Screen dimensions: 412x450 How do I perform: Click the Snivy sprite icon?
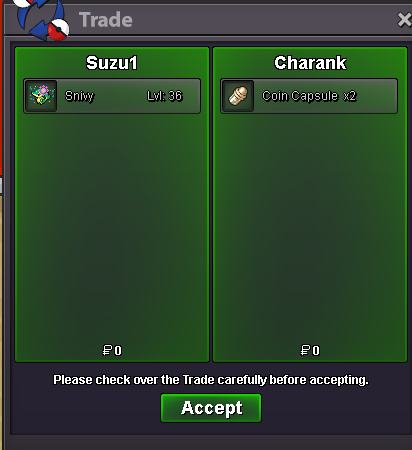point(41,96)
